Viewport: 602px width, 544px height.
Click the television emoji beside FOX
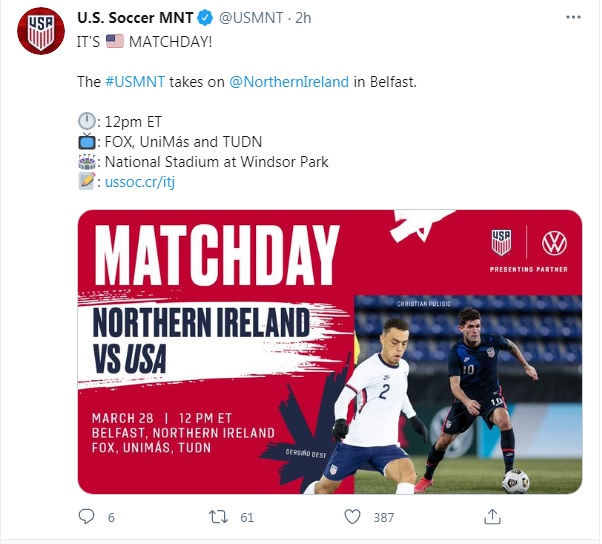tap(87, 142)
